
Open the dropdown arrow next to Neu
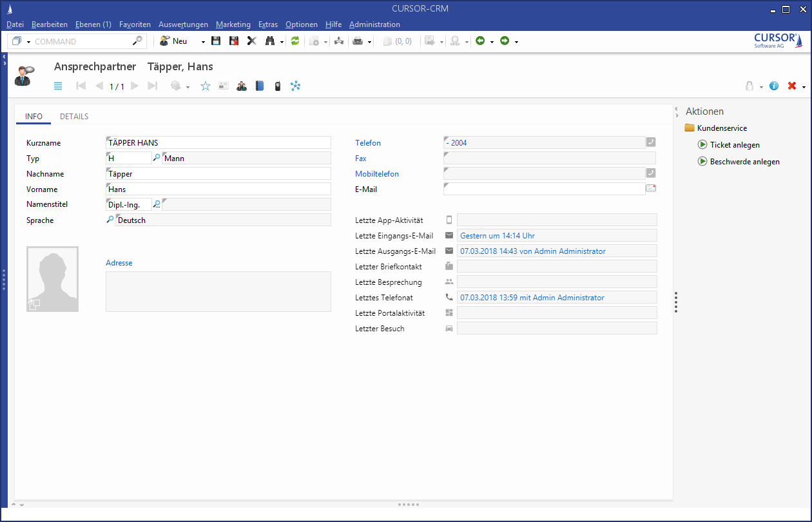[x=203, y=42]
